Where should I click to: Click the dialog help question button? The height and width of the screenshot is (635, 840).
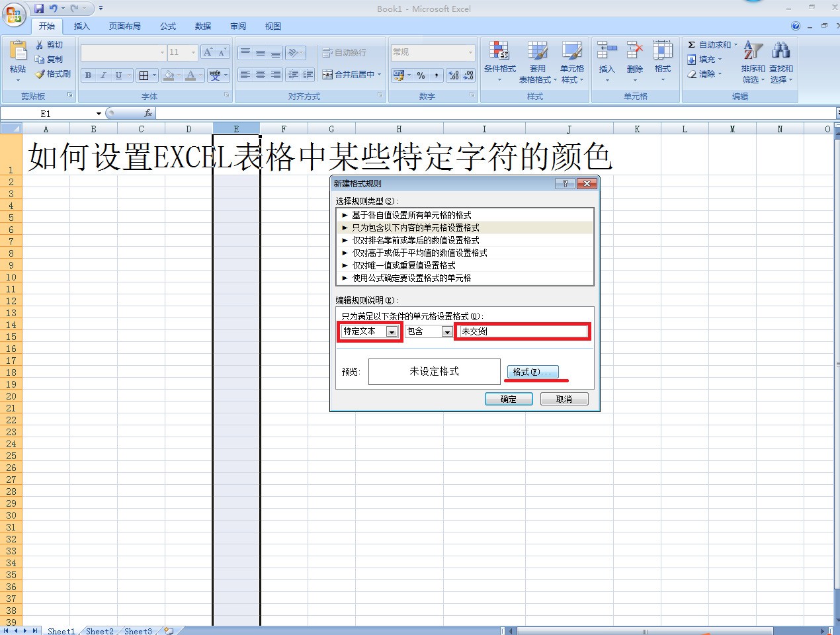pyautogui.click(x=565, y=183)
